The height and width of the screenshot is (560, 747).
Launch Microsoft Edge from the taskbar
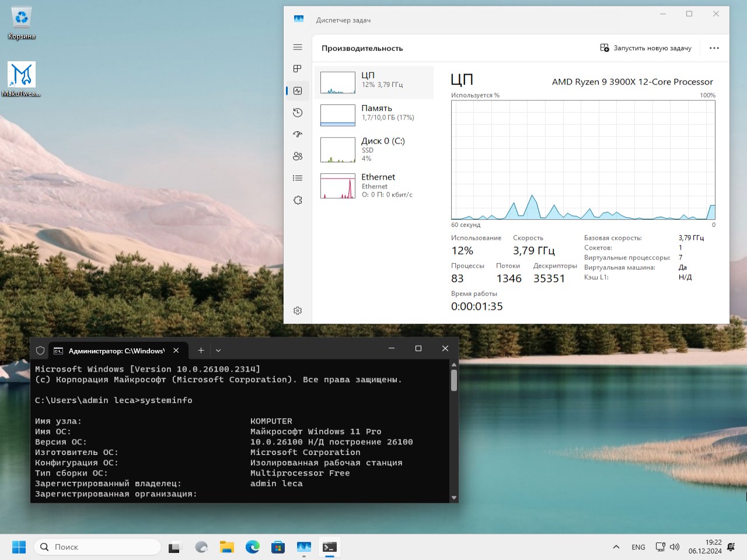(252, 547)
